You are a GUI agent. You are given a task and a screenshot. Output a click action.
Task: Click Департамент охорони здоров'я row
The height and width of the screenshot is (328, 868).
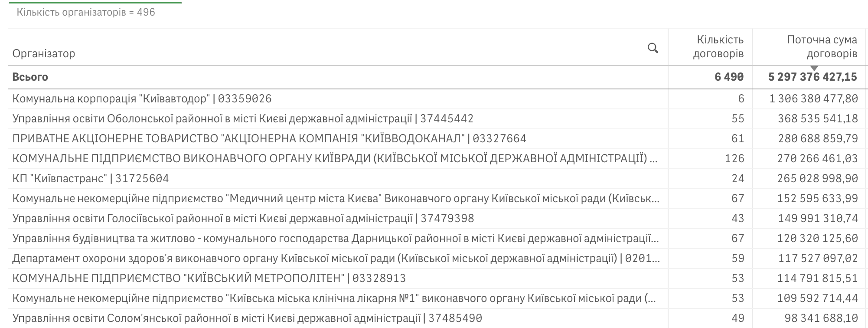tap(335, 259)
